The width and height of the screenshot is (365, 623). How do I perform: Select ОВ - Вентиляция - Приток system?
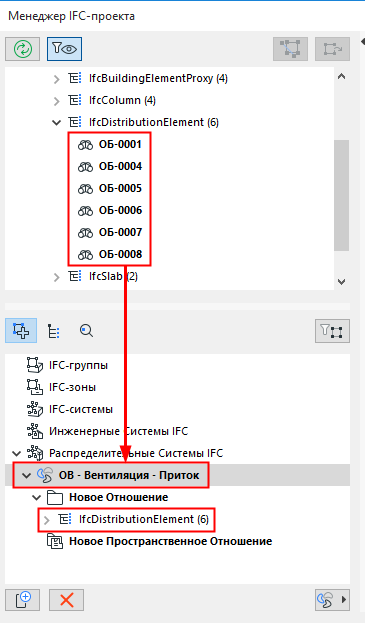(x=129, y=475)
